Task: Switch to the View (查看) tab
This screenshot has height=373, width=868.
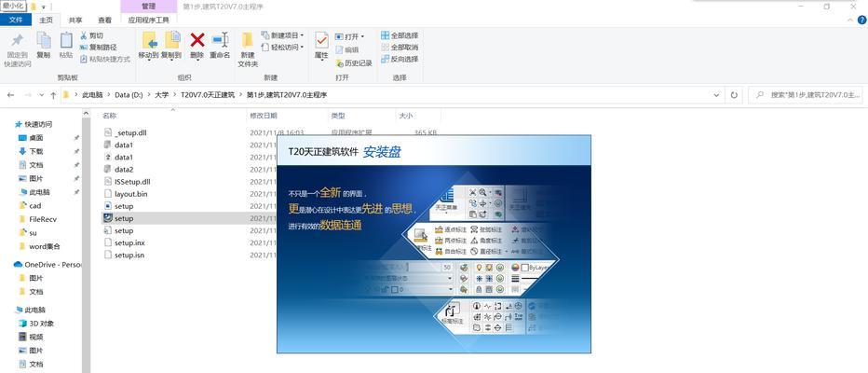Action: [104, 20]
